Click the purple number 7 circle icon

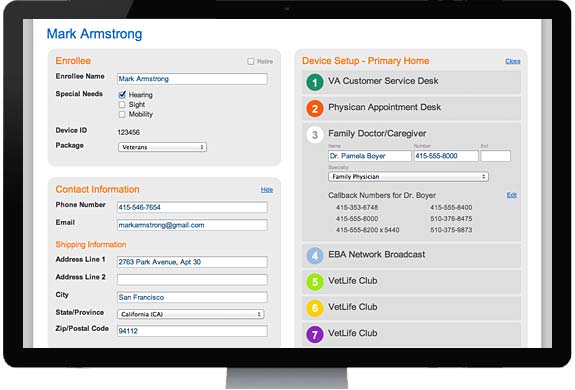[315, 334]
